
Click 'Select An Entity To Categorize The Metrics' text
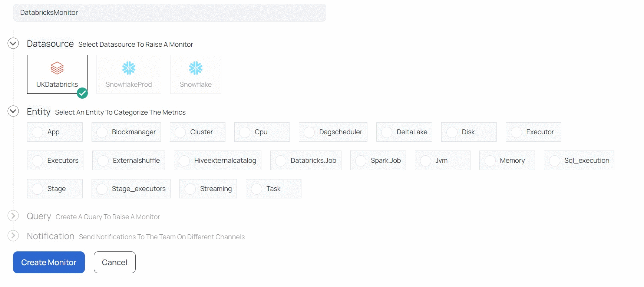[120, 112]
